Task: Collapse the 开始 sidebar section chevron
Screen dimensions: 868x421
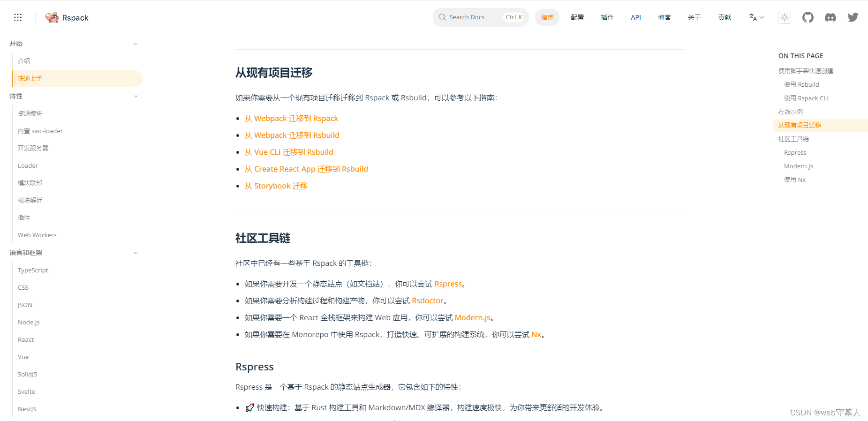Action: [x=136, y=44]
